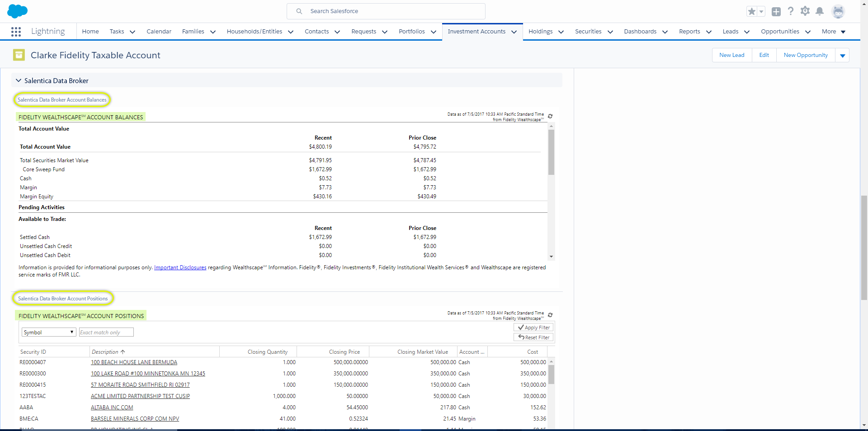Expand the Families tab dropdown chevron
Viewport: 868px width, 431px height.
click(x=213, y=32)
